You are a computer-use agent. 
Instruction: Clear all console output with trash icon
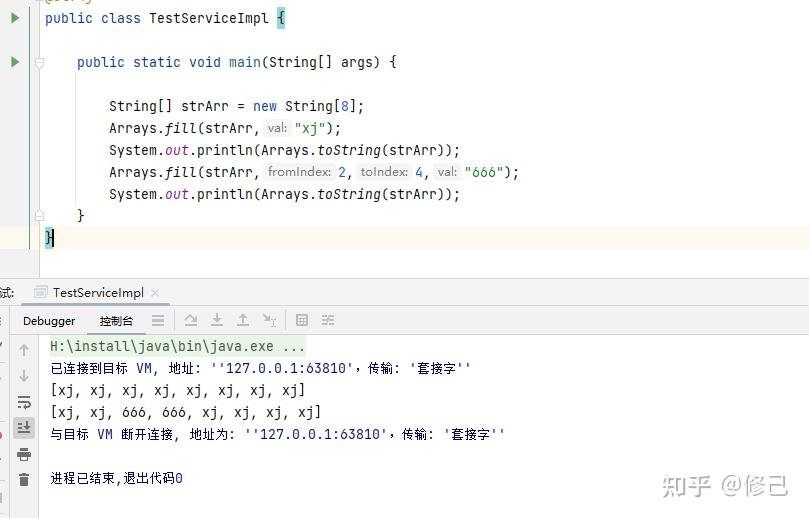pos(24,480)
